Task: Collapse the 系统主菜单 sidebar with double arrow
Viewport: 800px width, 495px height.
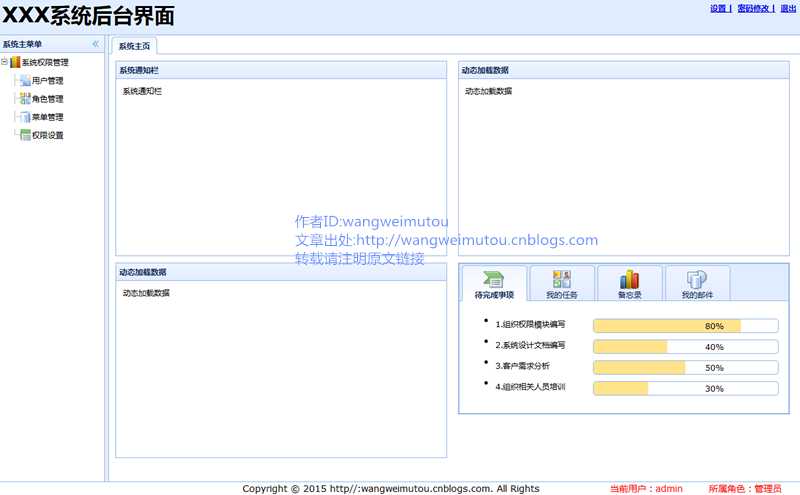Action: [95, 44]
